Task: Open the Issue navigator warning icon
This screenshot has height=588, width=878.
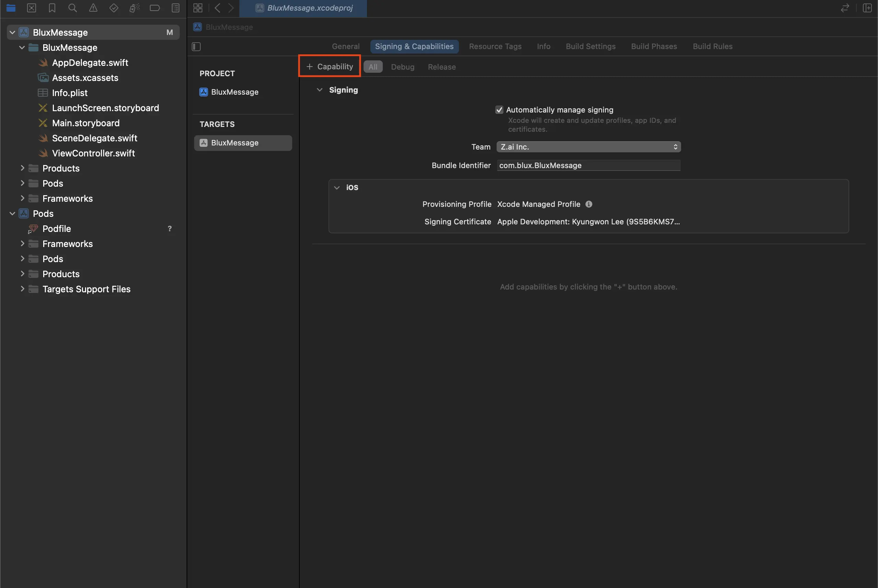Action: pos(93,8)
